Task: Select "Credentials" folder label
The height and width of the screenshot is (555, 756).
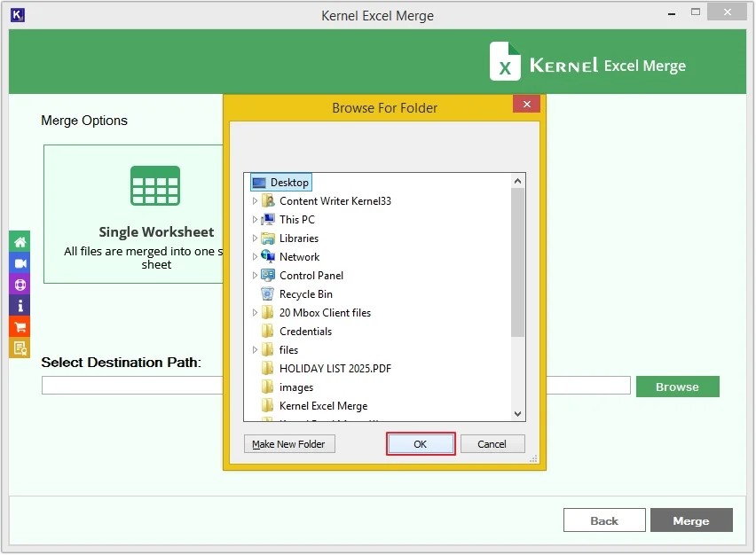Action: pos(305,332)
